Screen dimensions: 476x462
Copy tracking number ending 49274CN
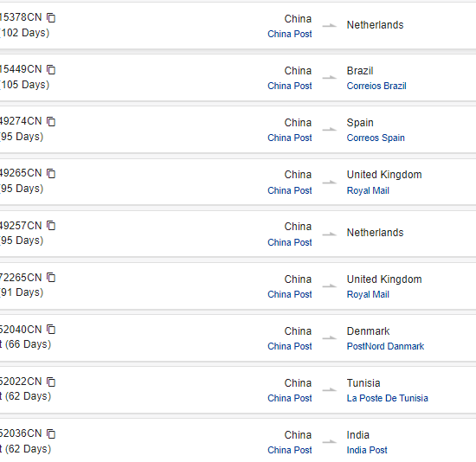51,122
